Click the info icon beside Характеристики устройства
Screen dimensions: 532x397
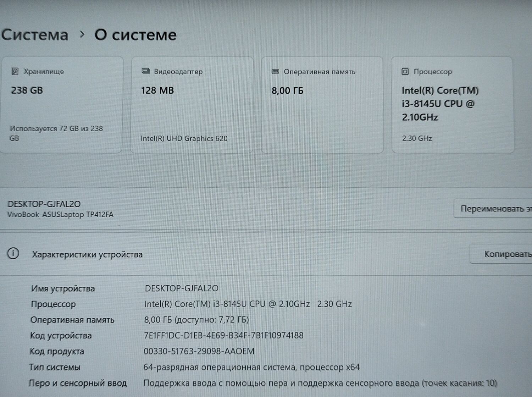coord(13,254)
